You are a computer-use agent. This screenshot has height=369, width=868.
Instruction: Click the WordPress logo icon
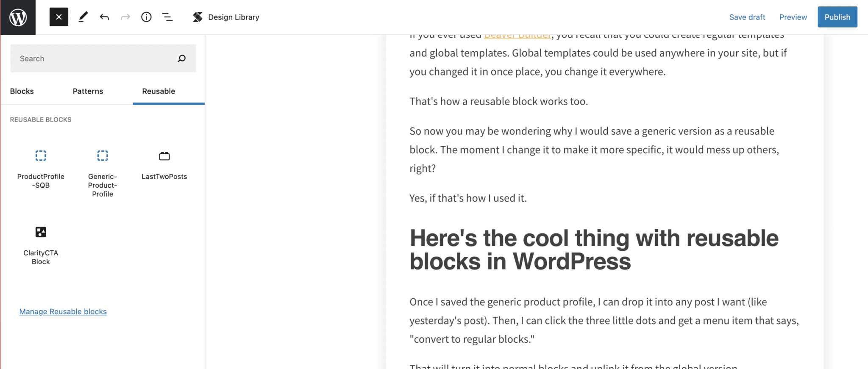tap(18, 17)
